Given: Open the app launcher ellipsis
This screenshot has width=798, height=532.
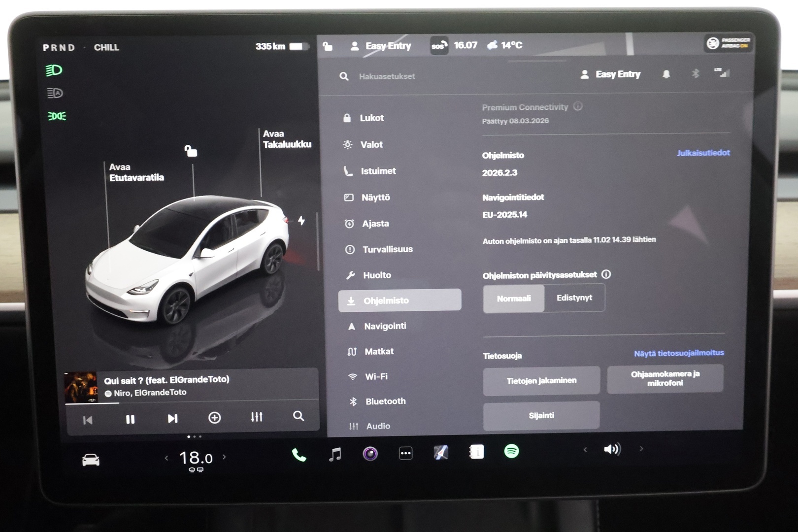Looking at the screenshot, I should [x=405, y=453].
